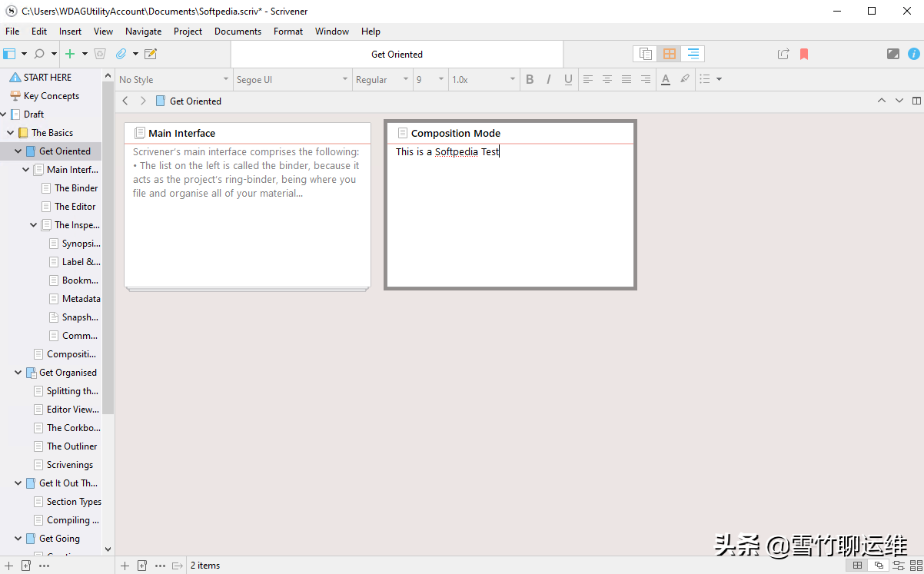
Task: Click the highlight color marker
Action: pos(685,79)
